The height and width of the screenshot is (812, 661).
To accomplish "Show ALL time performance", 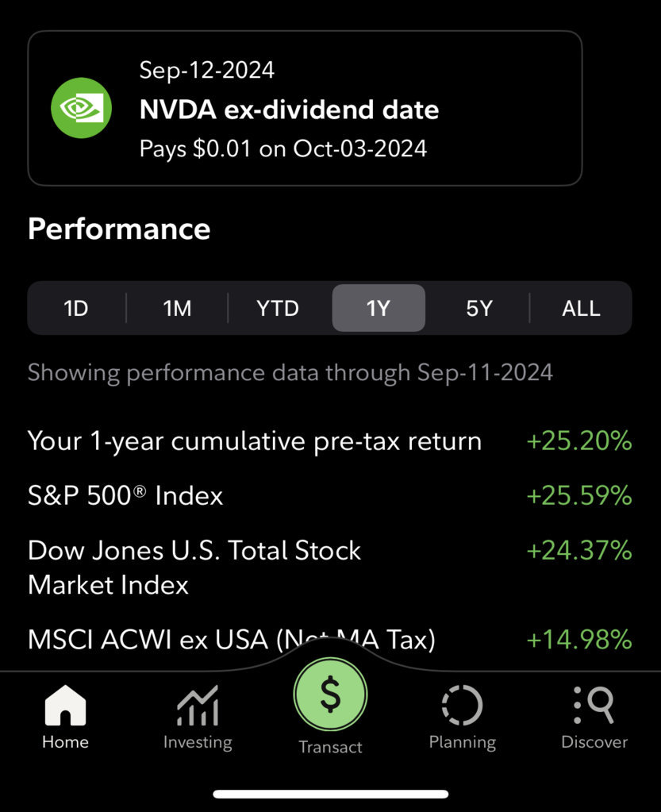I will 581,308.
